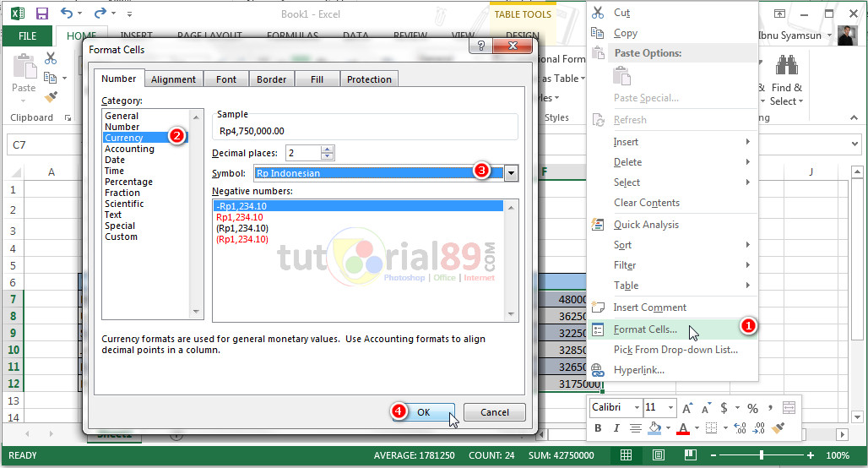The height and width of the screenshot is (468, 868).
Task: Toggle Italic in mini toolbar
Action: [x=616, y=427]
